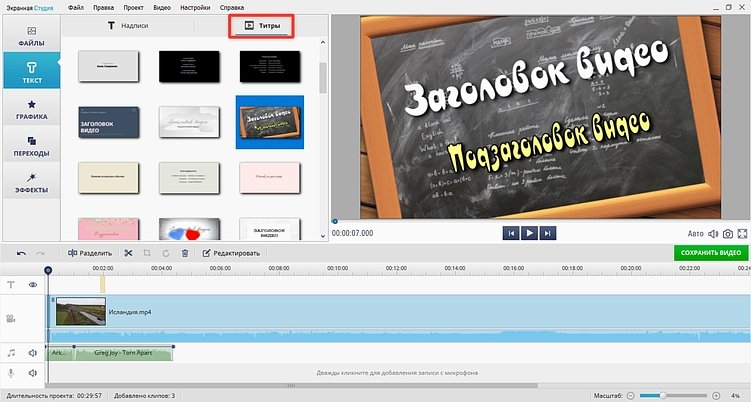Viewport: 751px width, 402px height.
Task: Switch to the Титры tab
Action: (x=262, y=25)
